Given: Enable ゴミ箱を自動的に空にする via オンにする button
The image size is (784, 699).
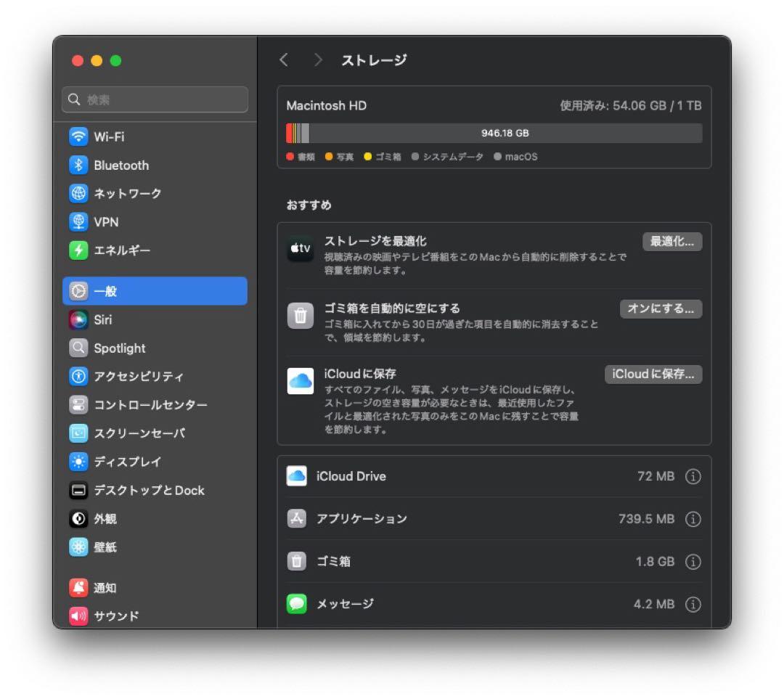Looking at the screenshot, I should tap(661, 308).
